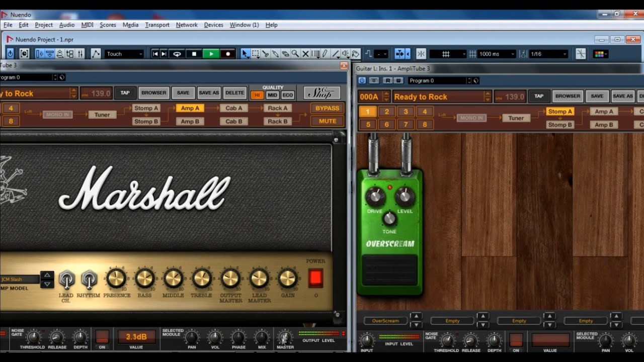
Task: Click the Stop transport button
Action: coord(194,54)
